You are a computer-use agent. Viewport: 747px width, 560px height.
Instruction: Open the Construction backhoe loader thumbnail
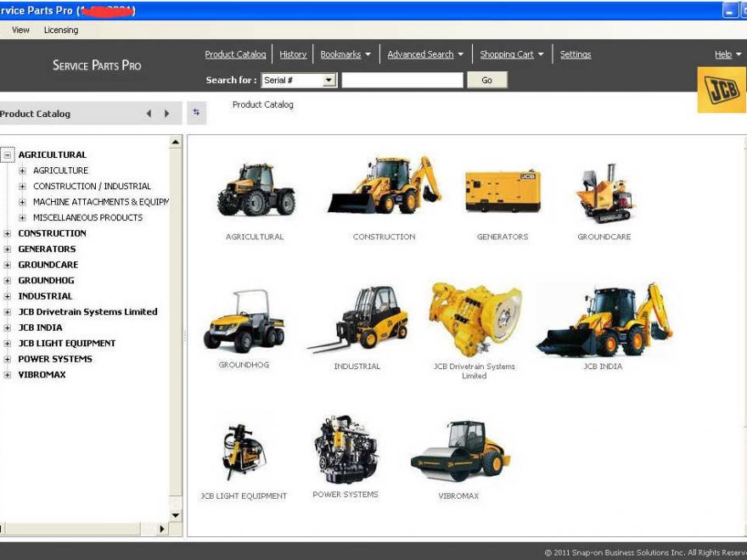384,185
